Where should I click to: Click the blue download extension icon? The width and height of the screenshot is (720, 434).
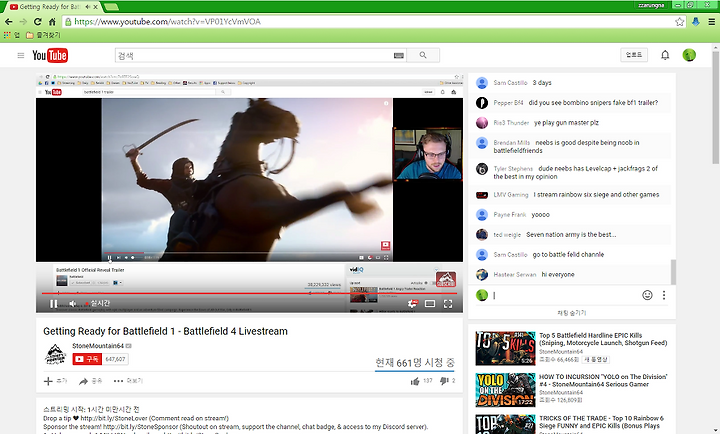click(696, 22)
